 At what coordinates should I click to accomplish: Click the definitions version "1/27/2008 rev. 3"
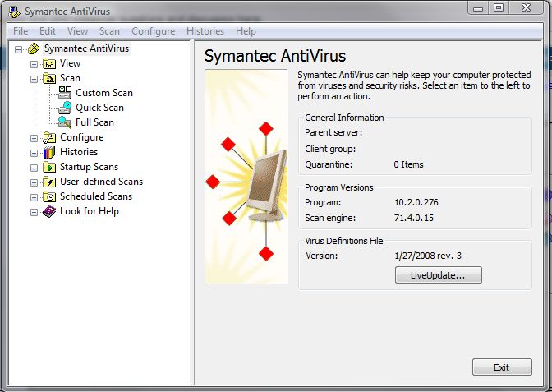pyautogui.click(x=428, y=256)
